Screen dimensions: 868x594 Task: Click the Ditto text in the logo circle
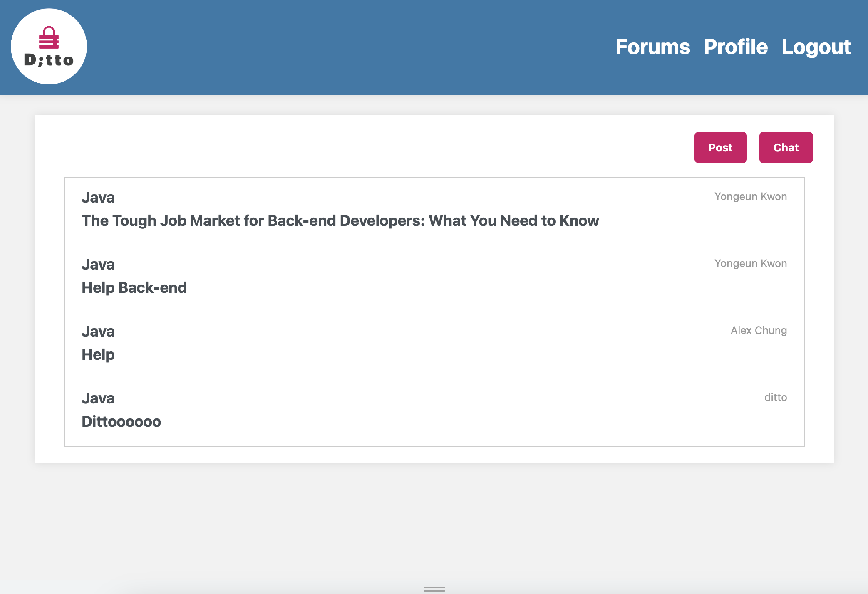pos(49,60)
